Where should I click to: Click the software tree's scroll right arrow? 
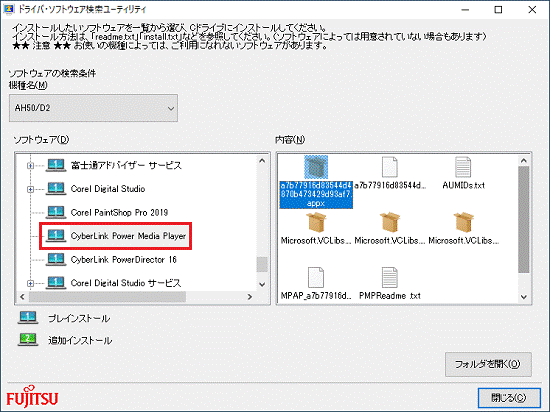click(x=250, y=297)
